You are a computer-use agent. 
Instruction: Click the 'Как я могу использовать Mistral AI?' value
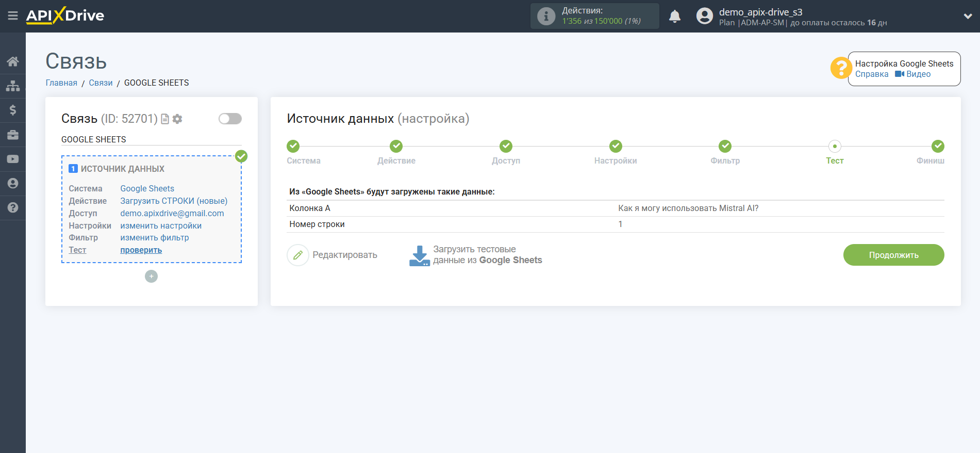(688, 208)
